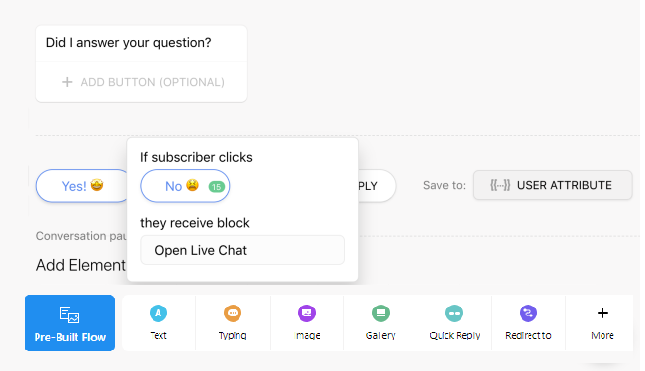Add a Quick Reply element icon
The width and height of the screenshot is (645, 371).
point(454,313)
